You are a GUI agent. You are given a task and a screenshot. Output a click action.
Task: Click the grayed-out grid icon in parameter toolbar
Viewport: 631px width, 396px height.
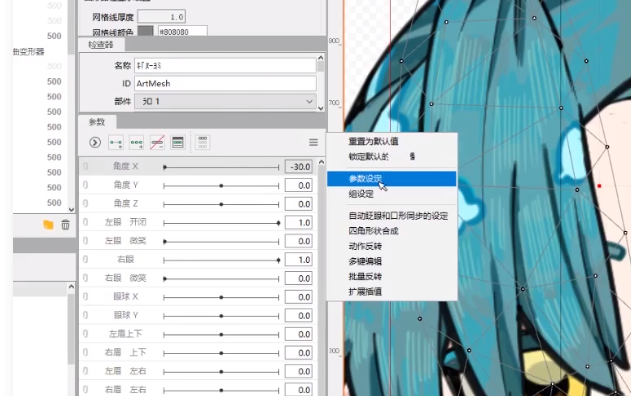click(202, 142)
